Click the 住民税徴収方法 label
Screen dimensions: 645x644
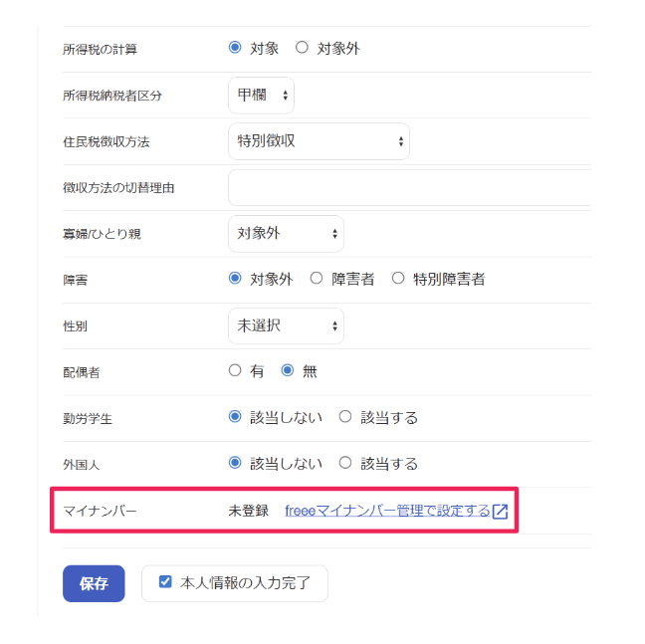point(107,142)
